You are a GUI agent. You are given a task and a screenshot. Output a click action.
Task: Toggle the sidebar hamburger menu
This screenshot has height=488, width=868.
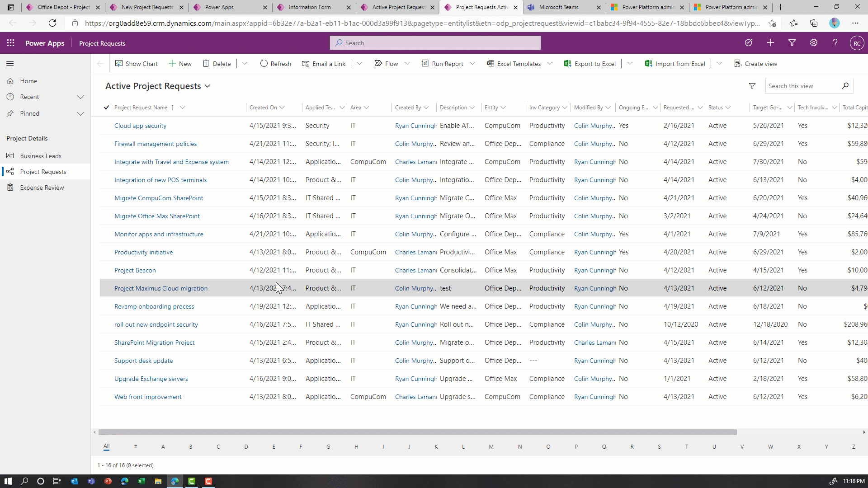tap(10, 64)
